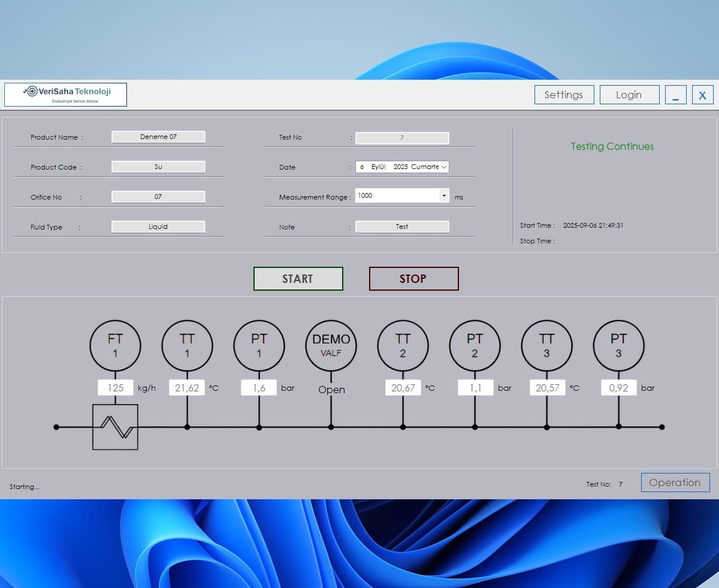Select the TT 3 temperature transmitter circle
Screen dimensions: 719x588
coord(546,346)
